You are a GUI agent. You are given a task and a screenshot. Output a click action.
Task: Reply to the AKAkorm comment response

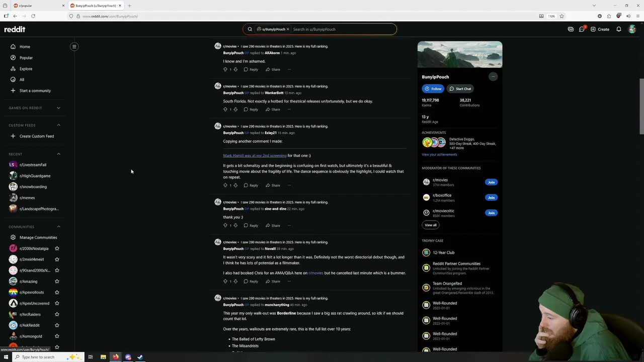[x=251, y=69]
